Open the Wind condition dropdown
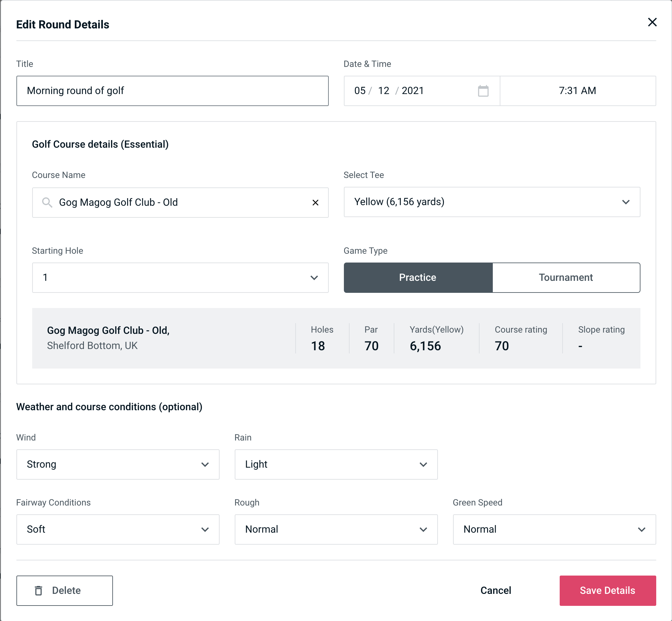This screenshot has width=672, height=621. click(x=118, y=464)
